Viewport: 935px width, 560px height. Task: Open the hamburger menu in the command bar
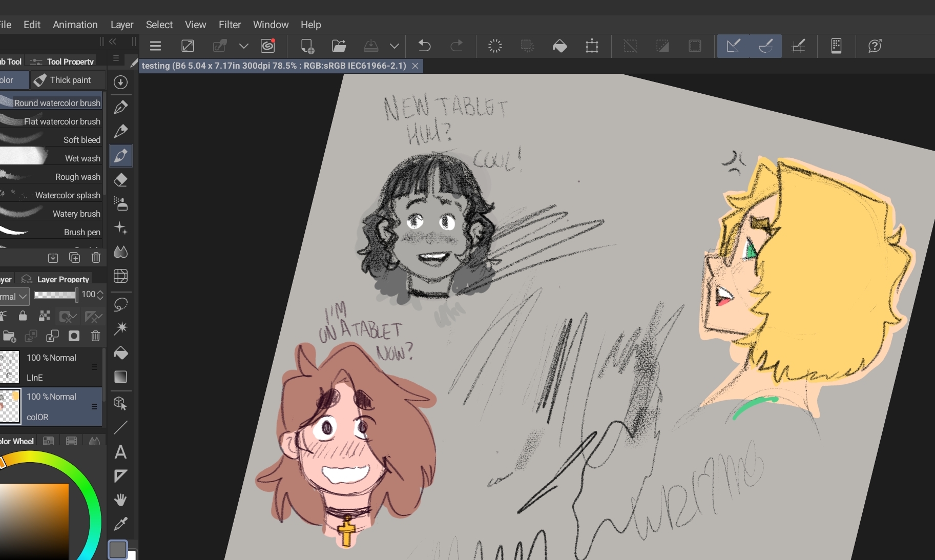(x=155, y=46)
